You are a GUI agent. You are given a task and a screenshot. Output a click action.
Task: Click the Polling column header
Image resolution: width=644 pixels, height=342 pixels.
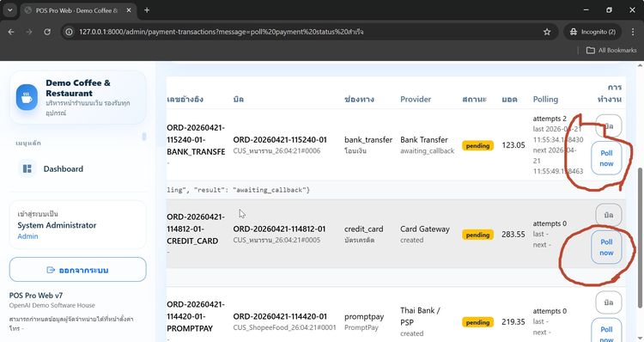(x=545, y=99)
